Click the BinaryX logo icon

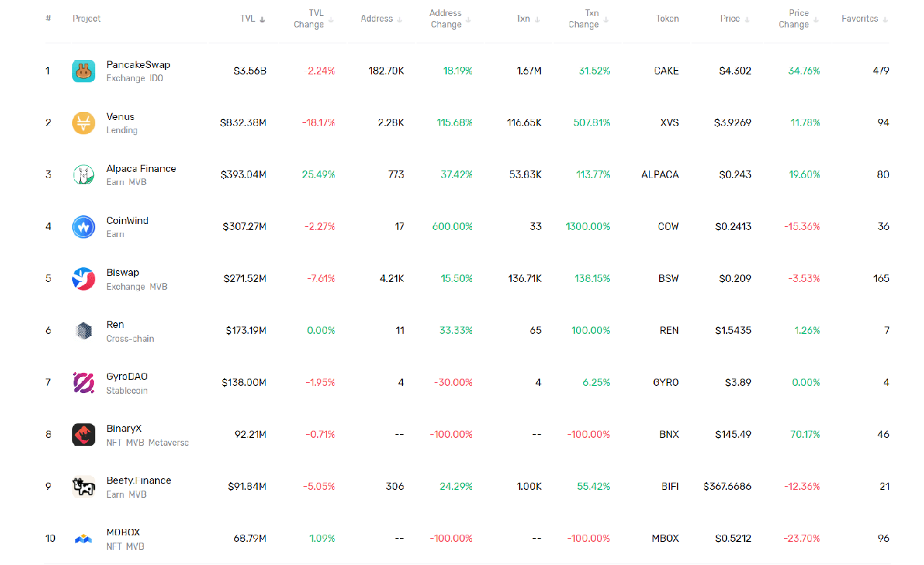pos(84,435)
